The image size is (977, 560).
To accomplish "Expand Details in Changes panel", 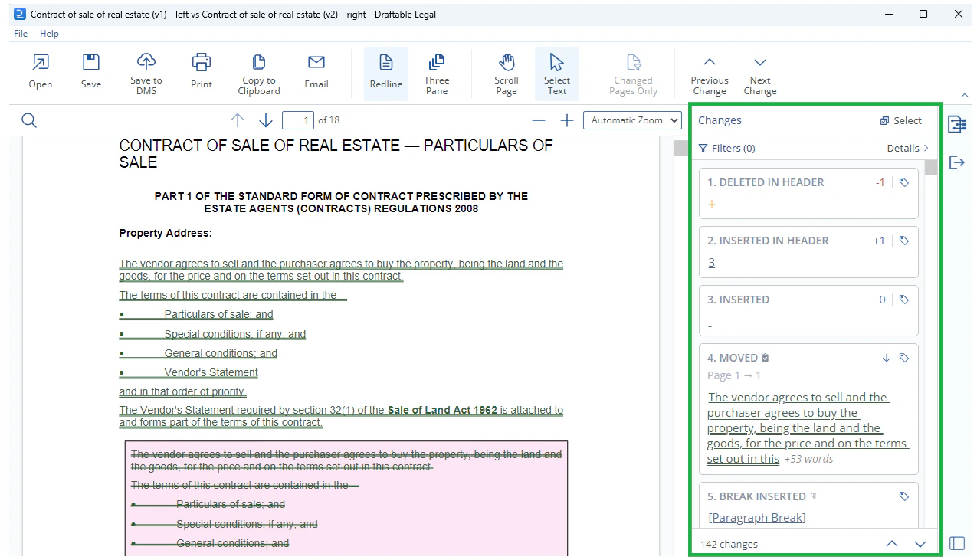I will [x=908, y=149].
